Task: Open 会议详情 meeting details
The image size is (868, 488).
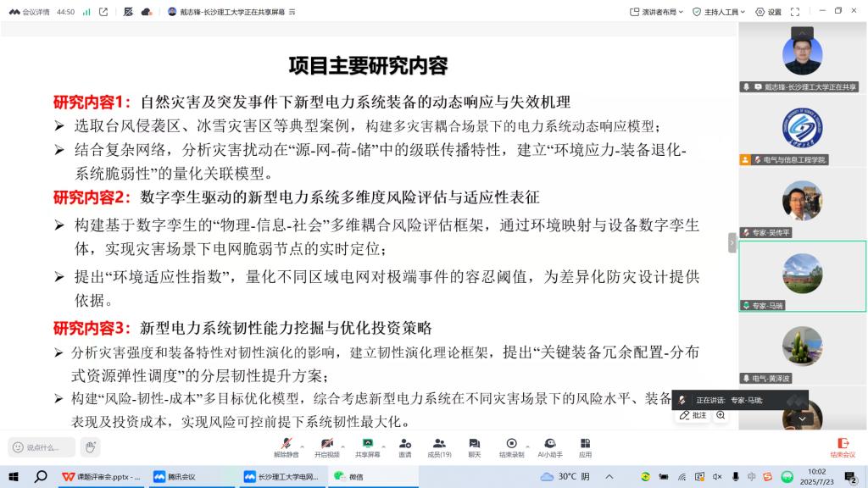Action: click(x=29, y=12)
